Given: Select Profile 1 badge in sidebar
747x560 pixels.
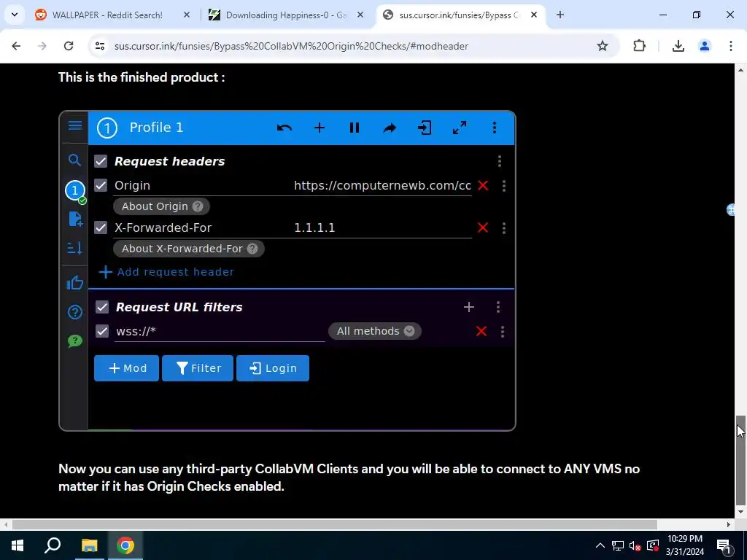Looking at the screenshot, I should (x=75, y=190).
